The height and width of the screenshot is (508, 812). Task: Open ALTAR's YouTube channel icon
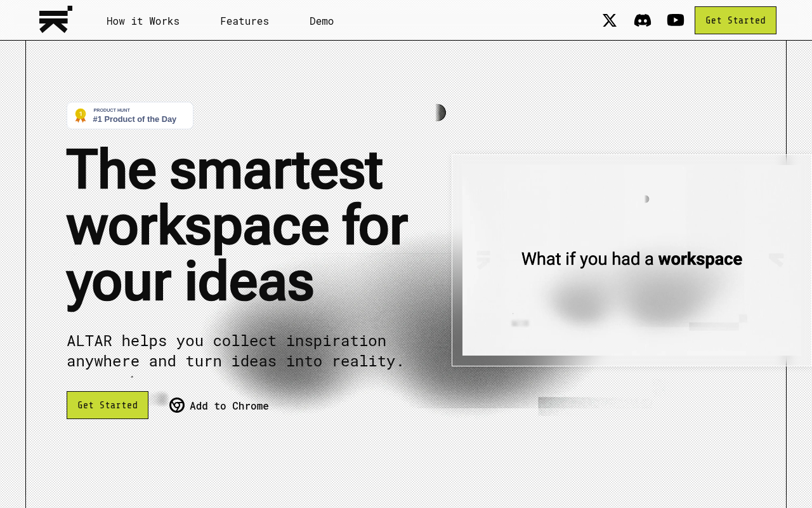click(675, 19)
